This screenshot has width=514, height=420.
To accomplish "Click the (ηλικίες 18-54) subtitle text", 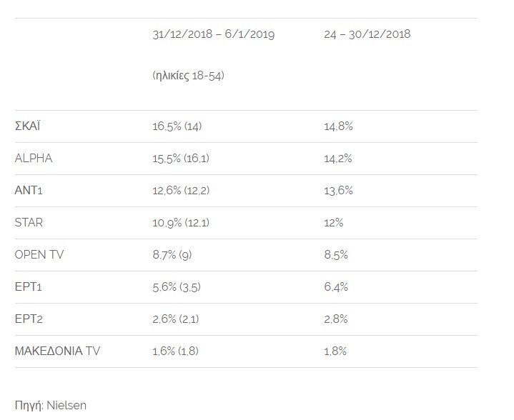I will [189, 76].
